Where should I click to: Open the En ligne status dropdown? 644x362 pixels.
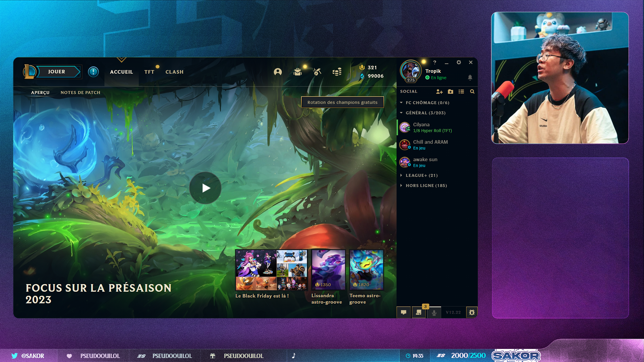pos(436,78)
